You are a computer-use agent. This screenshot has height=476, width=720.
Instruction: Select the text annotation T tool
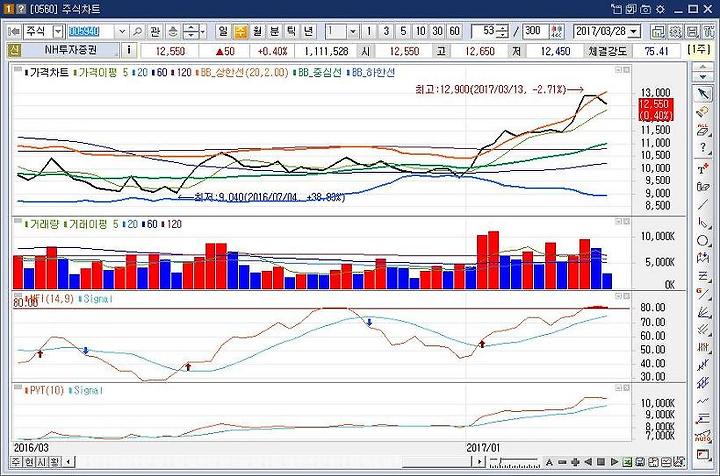click(x=703, y=168)
